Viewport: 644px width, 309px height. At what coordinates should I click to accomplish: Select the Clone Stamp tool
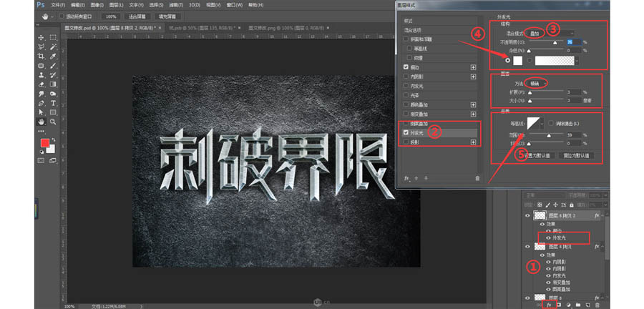click(41, 75)
